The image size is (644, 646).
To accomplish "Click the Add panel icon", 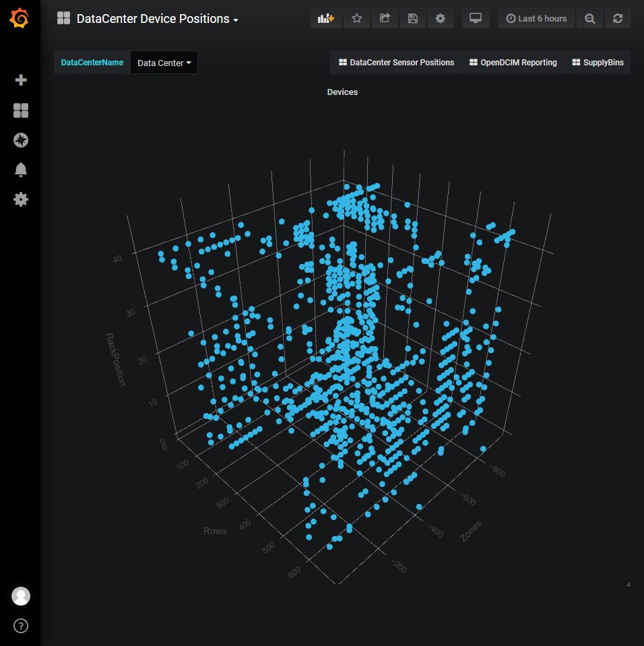I will click(x=326, y=19).
